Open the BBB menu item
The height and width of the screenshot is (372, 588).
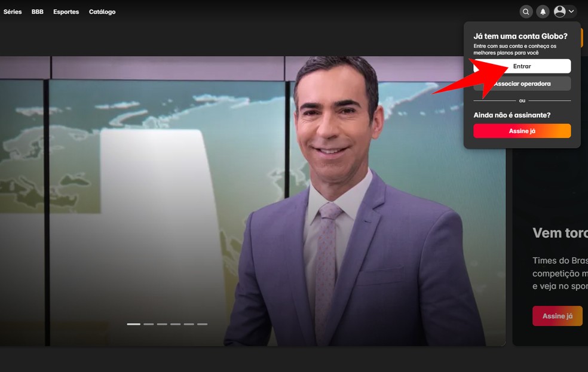pos(38,11)
